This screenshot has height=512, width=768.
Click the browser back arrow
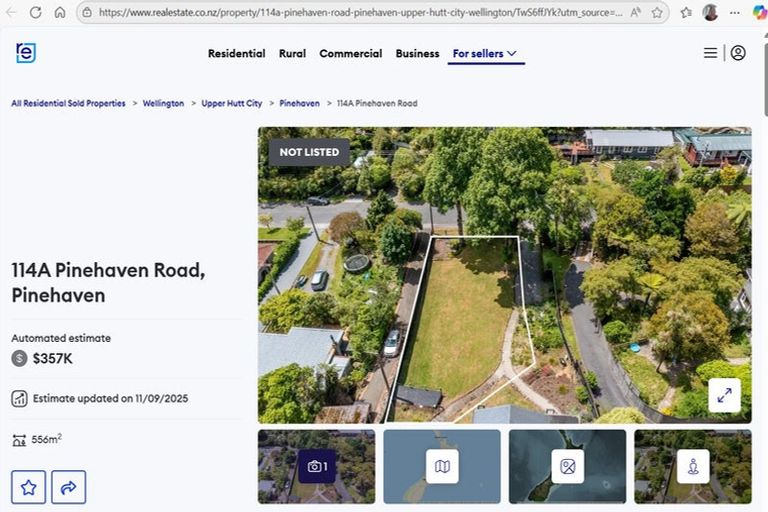(x=11, y=12)
